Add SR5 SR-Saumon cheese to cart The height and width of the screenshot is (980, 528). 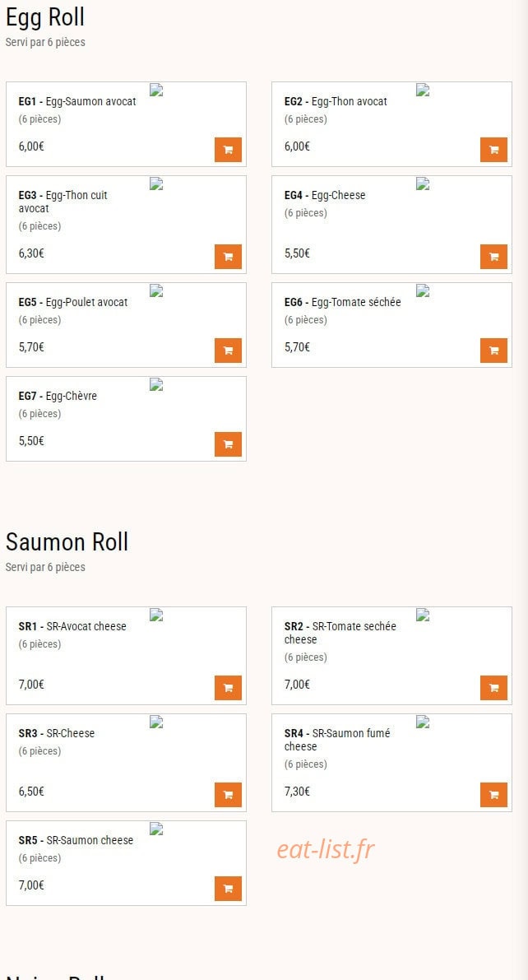click(228, 889)
